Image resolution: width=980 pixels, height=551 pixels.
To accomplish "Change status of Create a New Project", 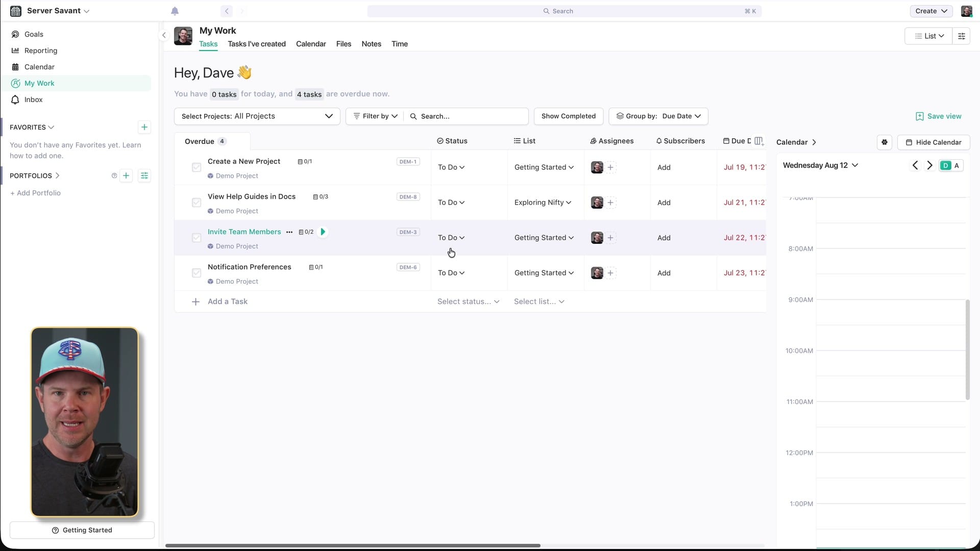I will [451, 167].
